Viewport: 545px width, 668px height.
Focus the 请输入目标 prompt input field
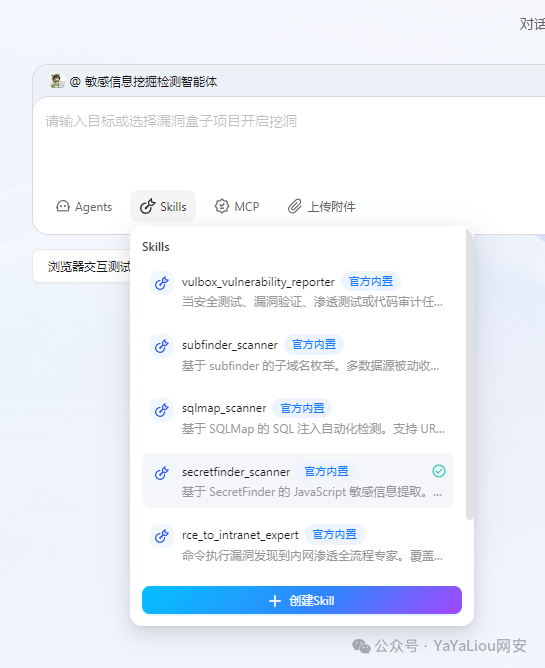(289, 145)
